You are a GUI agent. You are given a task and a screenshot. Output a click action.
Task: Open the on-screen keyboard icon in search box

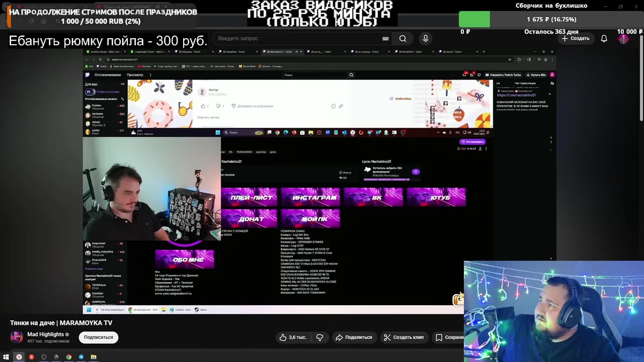click(x=385, y=38)
